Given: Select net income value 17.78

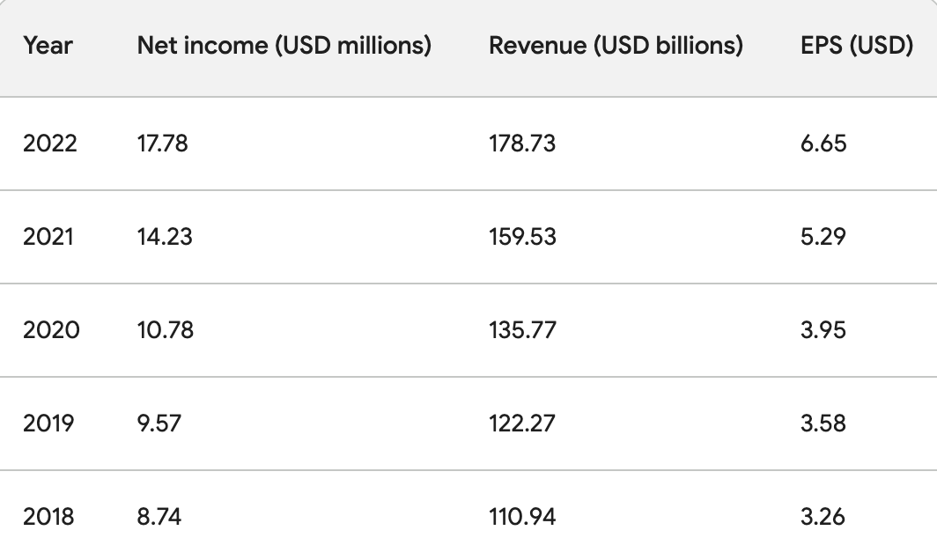Looking at the screenshot, I should click(x=163, y=144).
